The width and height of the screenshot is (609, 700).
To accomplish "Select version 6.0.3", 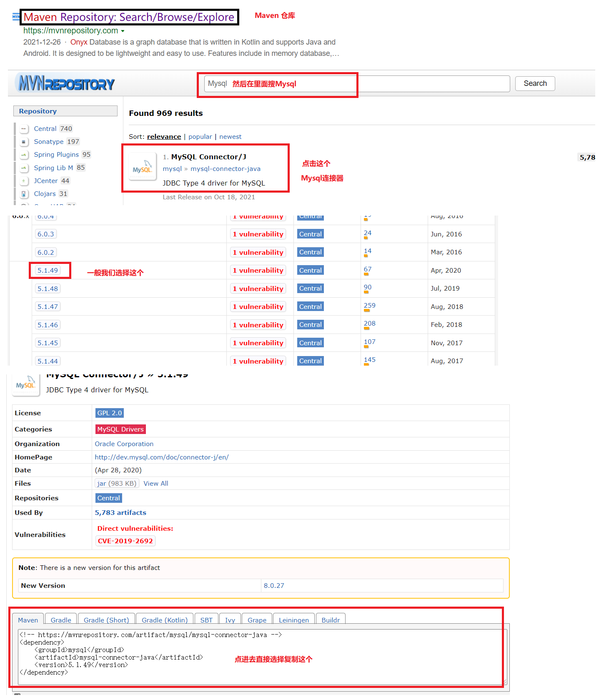I will tap(46, 234).
